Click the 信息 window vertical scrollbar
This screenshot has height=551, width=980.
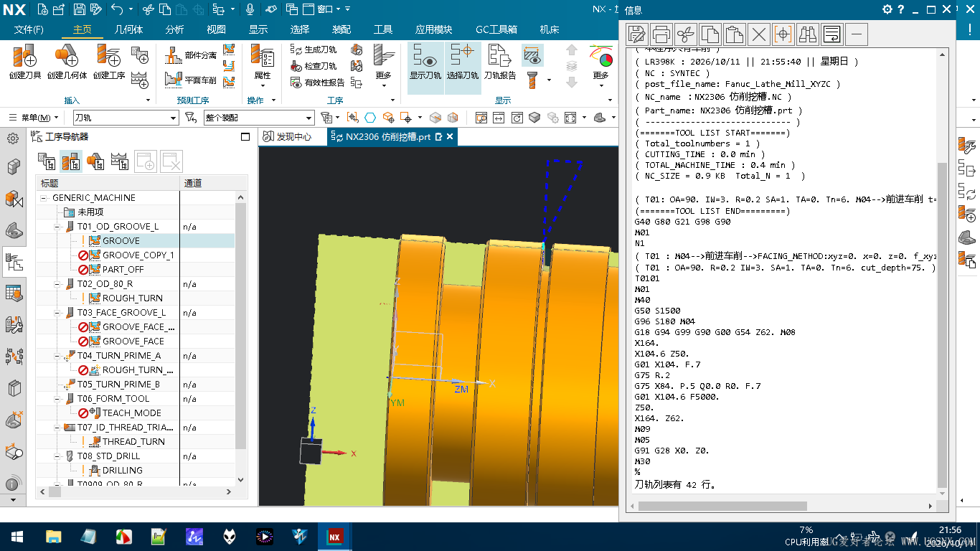click(942, 324)
